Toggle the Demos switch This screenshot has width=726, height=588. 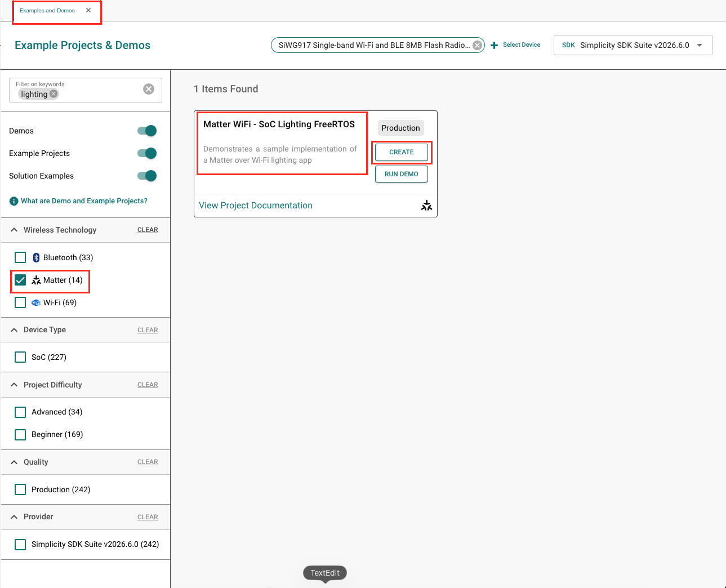tap(147, 131)
